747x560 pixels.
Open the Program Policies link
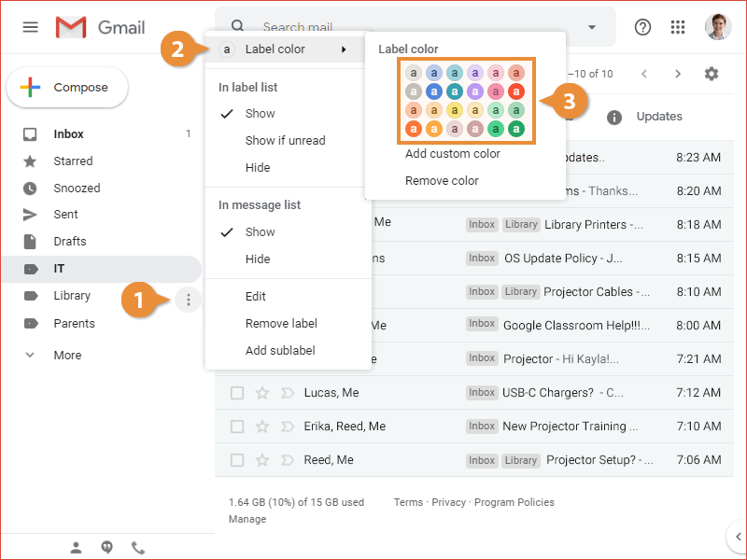coord(514,502)
